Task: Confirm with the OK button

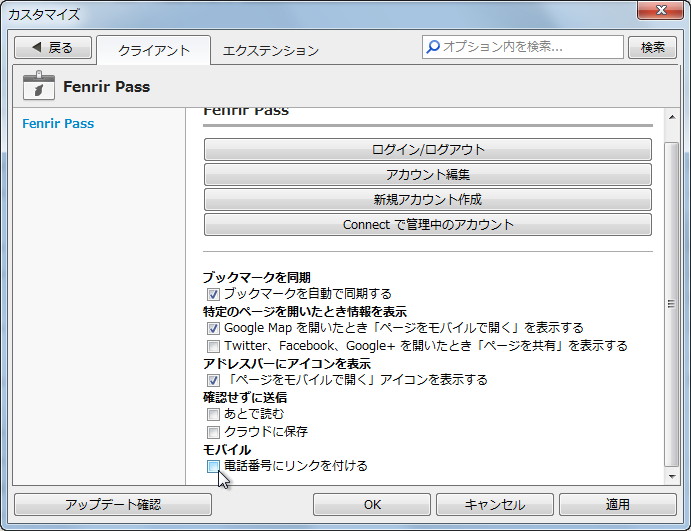Action: click(x=372, y=504)
